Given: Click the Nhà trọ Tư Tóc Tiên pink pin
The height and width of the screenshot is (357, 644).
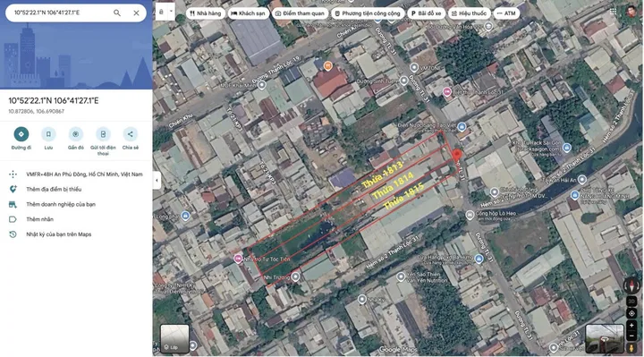Looking at the screenshot, I should click(x=238, y=259).
